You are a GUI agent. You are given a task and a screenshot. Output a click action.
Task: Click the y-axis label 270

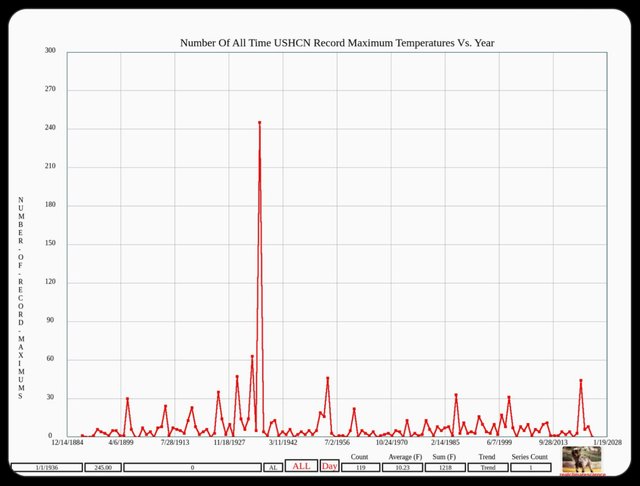coord(50,89)
